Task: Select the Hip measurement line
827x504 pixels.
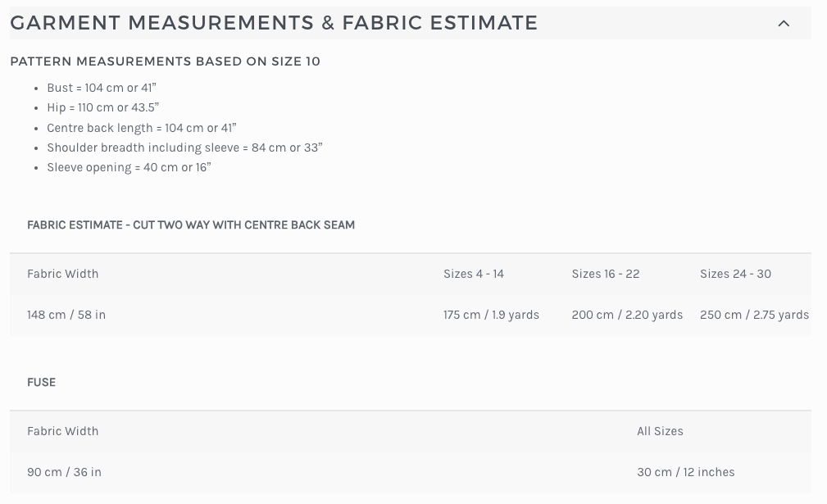Action: pyautogui.click(x=102, y=107)
